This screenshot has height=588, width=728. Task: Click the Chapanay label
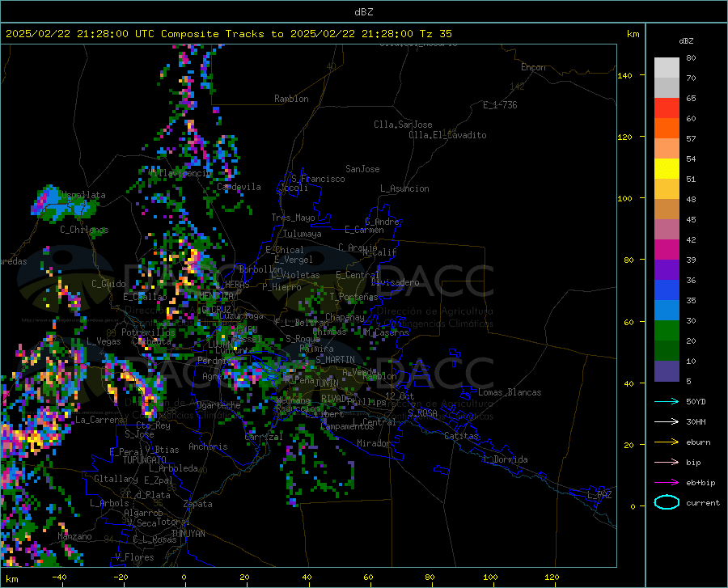[x=345, y=317]
